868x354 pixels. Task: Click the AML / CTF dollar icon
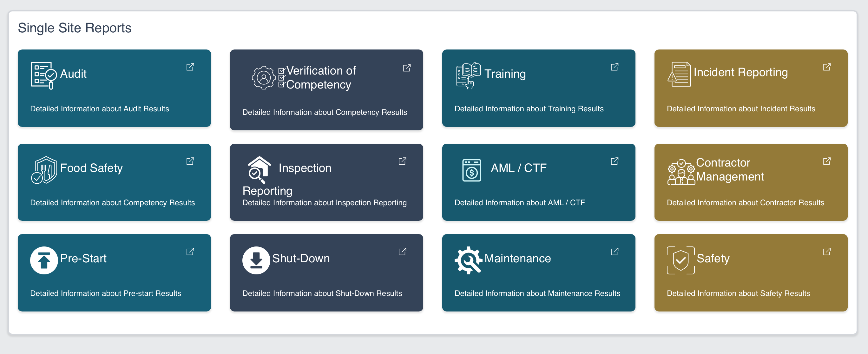coord(471,170)
